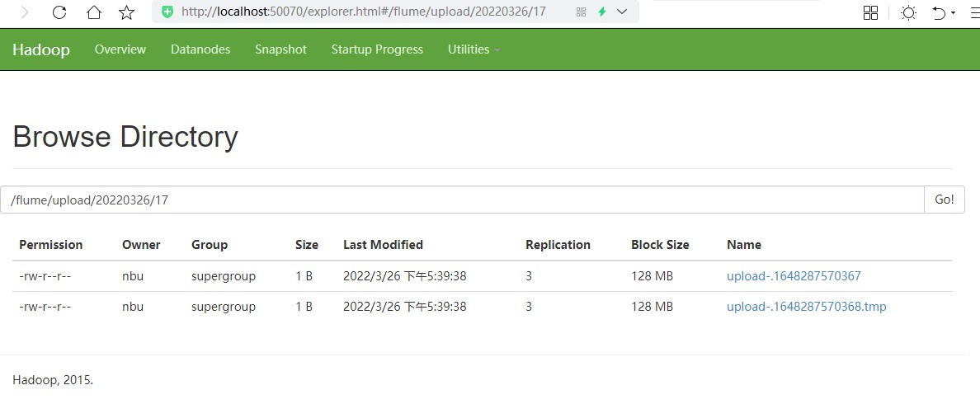Click the Hadoop brand logo link

41,50
